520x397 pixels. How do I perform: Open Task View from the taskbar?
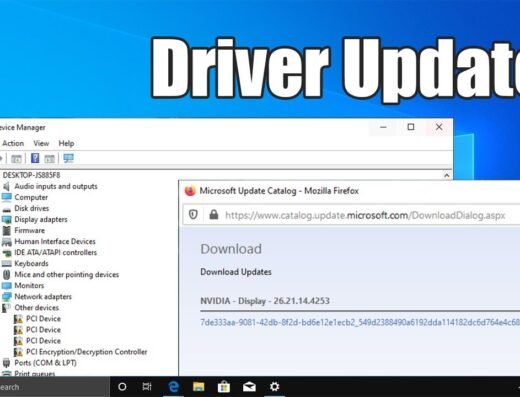[147, 387]
